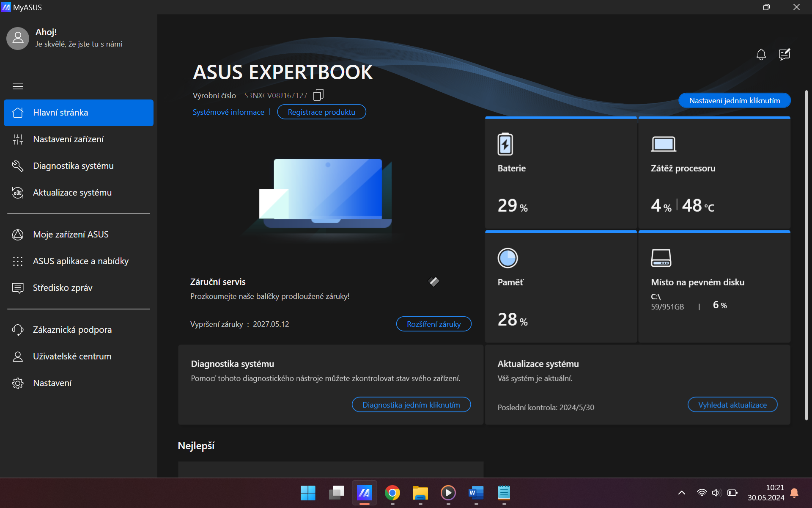Open the Baterie 29% tile

pyautogui.click(x=561, y=173)
